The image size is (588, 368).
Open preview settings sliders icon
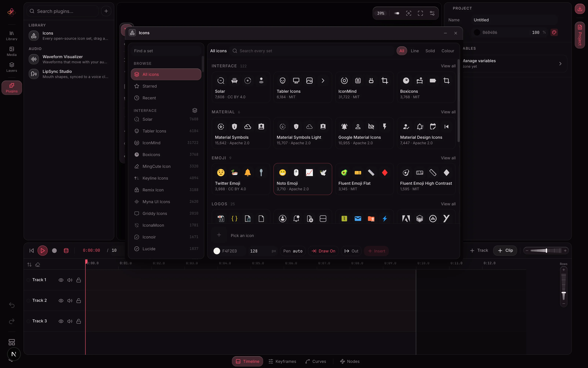click(x=432, y=13)
